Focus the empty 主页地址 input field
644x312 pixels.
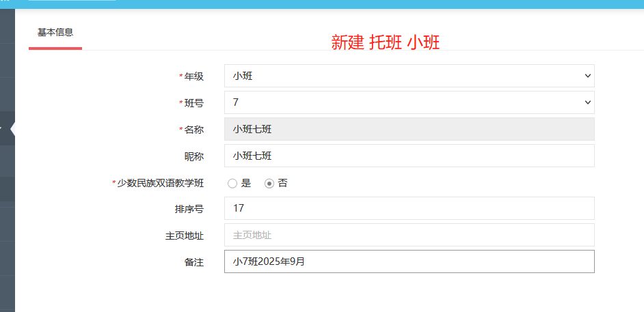coord(409,235)
